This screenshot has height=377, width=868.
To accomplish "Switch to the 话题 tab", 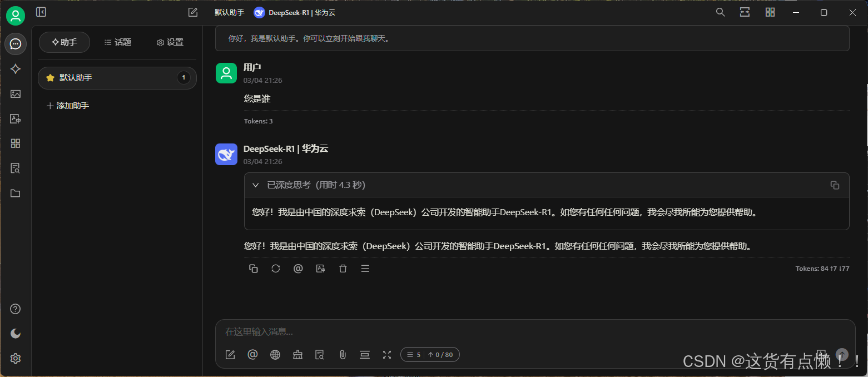I will [x=118, y=42].
